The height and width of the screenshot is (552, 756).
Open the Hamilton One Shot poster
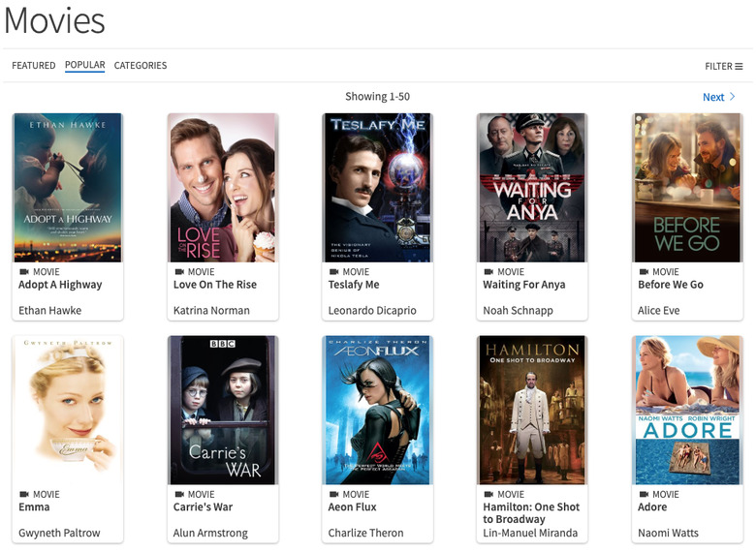tap(532, 411)
